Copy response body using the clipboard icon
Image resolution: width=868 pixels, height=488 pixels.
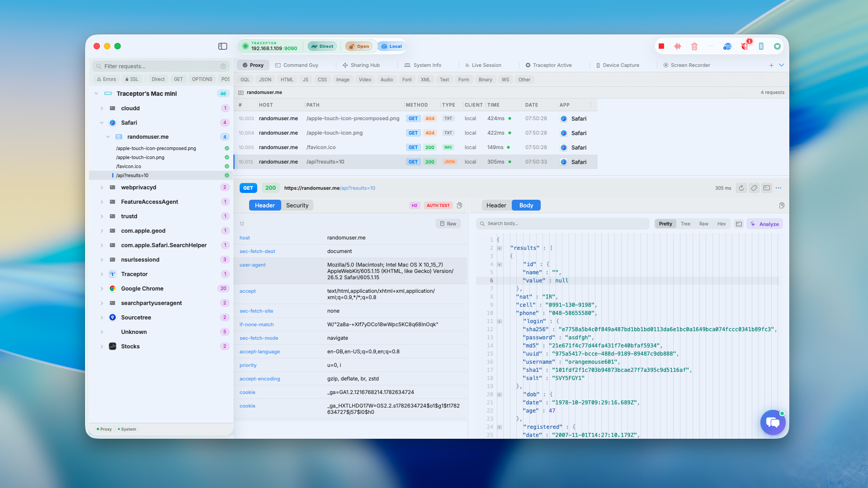(x=782, y=205)
